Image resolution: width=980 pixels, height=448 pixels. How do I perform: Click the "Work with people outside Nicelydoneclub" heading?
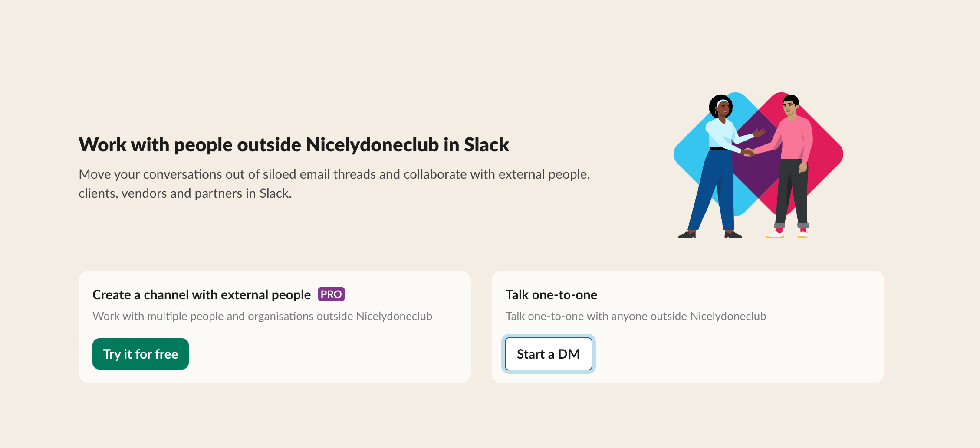click(x=293, y=145)
